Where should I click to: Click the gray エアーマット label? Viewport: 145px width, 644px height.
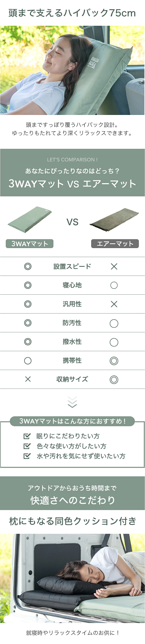[115, 244]
